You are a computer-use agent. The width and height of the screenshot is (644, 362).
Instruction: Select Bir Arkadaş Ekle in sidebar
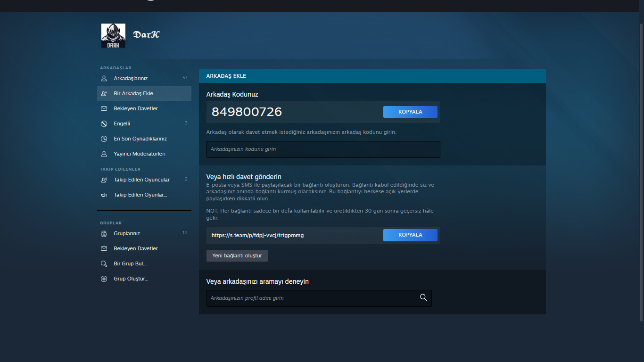144,93
